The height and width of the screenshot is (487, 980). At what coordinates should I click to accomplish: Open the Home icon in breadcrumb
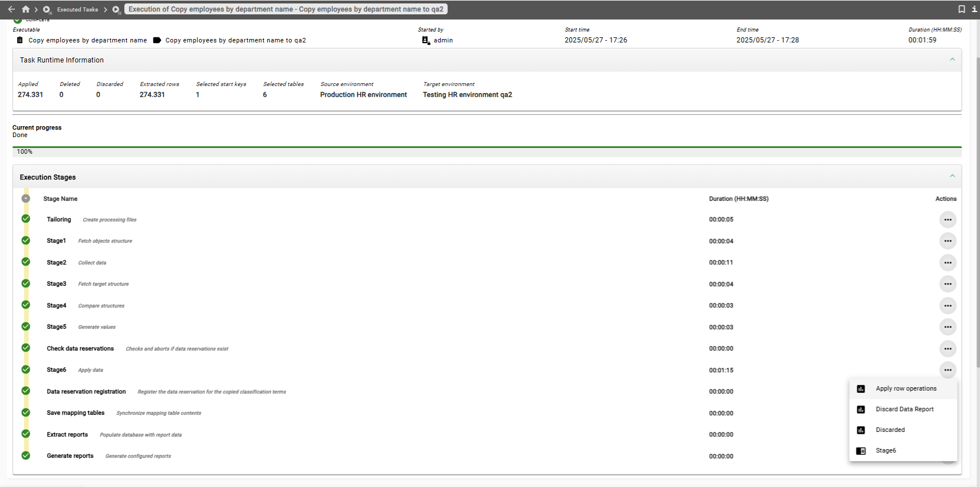tap(26, 9)
